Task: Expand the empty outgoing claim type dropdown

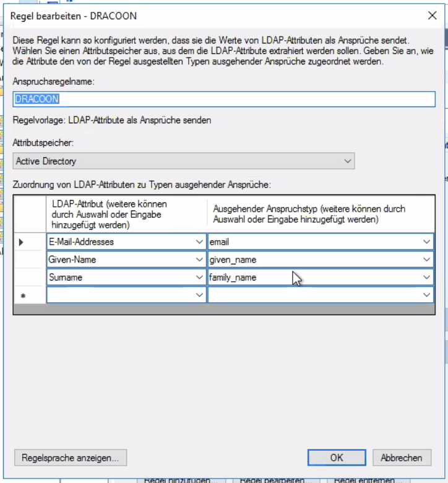Action: point(426,295)
